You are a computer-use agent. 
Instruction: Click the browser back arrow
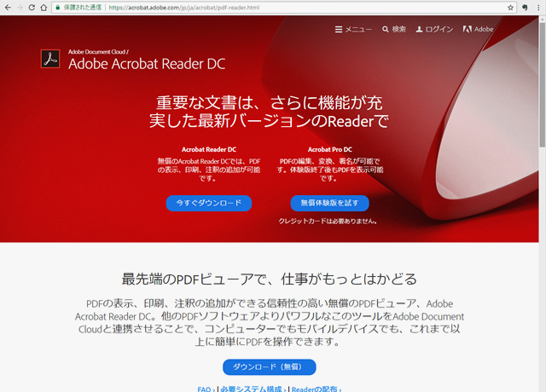pyautogui.click(x=8, y=7)
